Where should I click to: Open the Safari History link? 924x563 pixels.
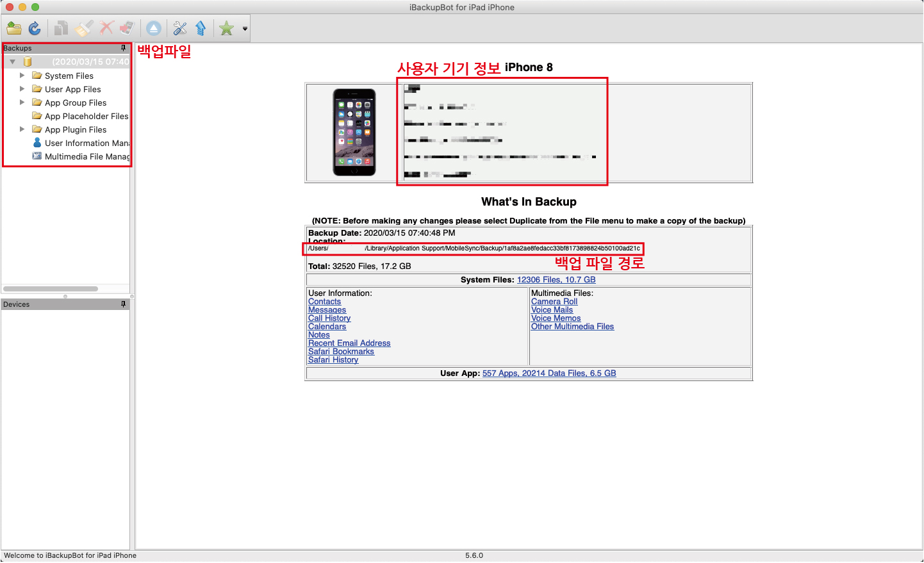coord(333,360)
